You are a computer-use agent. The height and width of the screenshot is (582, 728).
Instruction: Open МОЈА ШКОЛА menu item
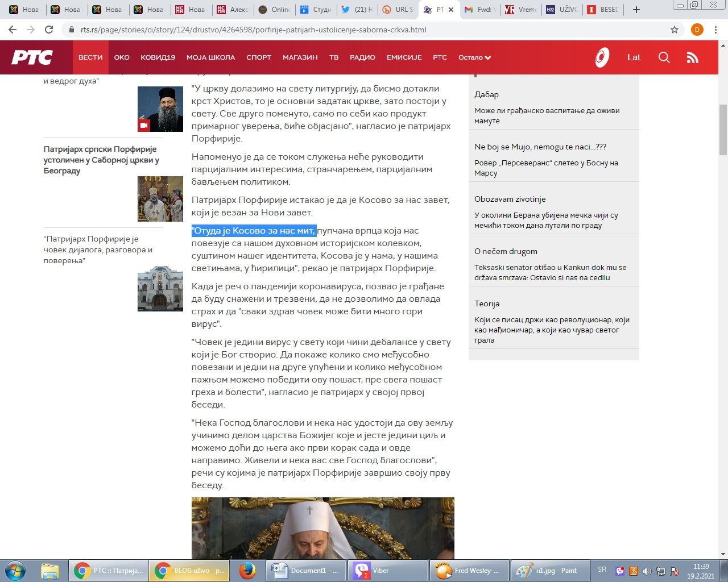[210, 57]
